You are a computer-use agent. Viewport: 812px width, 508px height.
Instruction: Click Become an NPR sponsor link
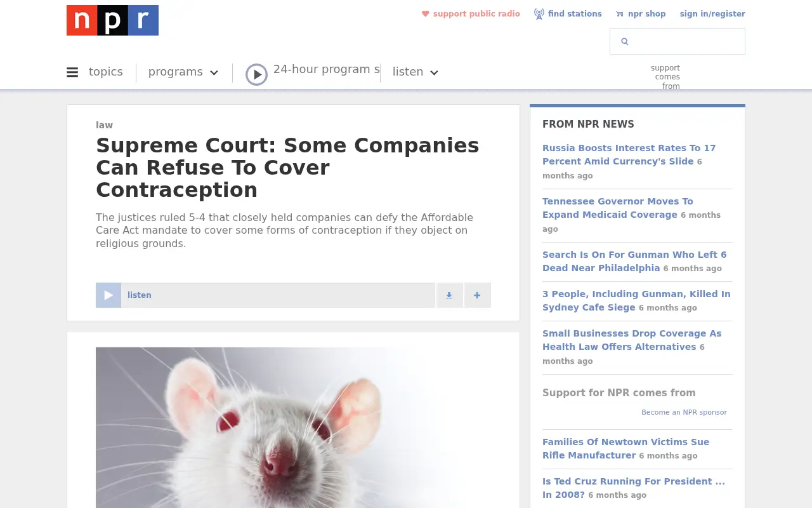point(684,412)
